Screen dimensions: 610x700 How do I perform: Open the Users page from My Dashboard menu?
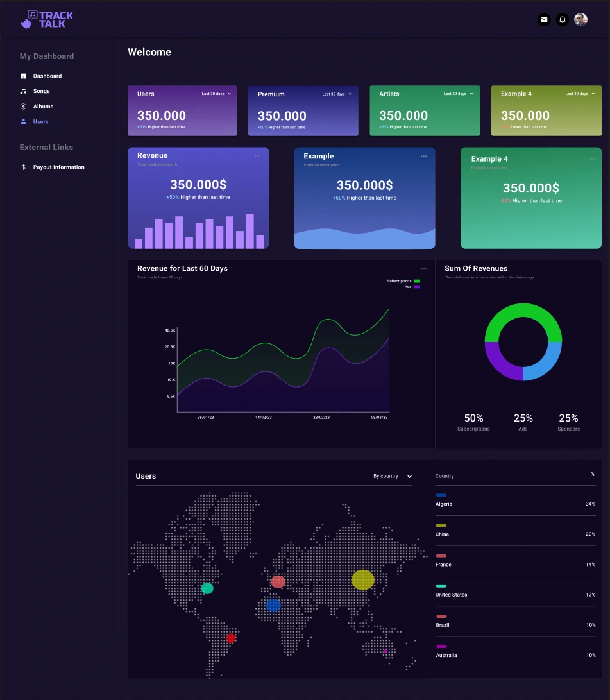tap(41, 121)
